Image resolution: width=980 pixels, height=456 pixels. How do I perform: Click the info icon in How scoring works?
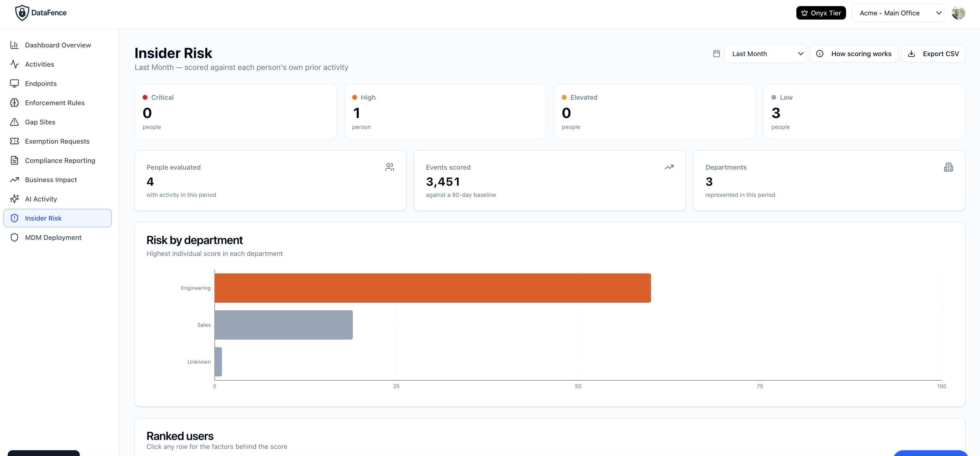820,54
